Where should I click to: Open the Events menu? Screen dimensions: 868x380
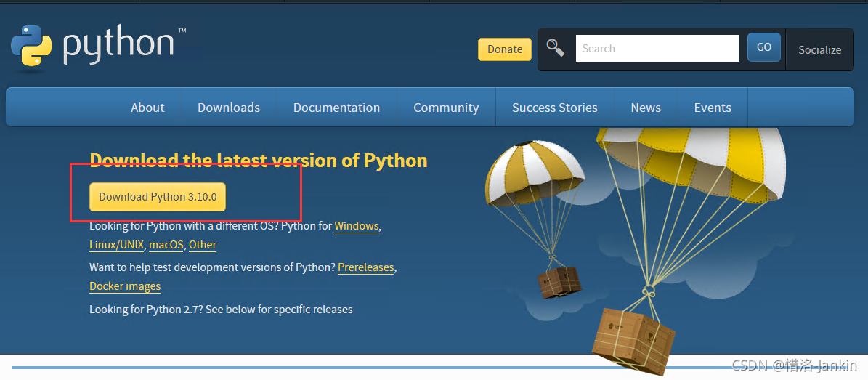[x=713, y=108]
